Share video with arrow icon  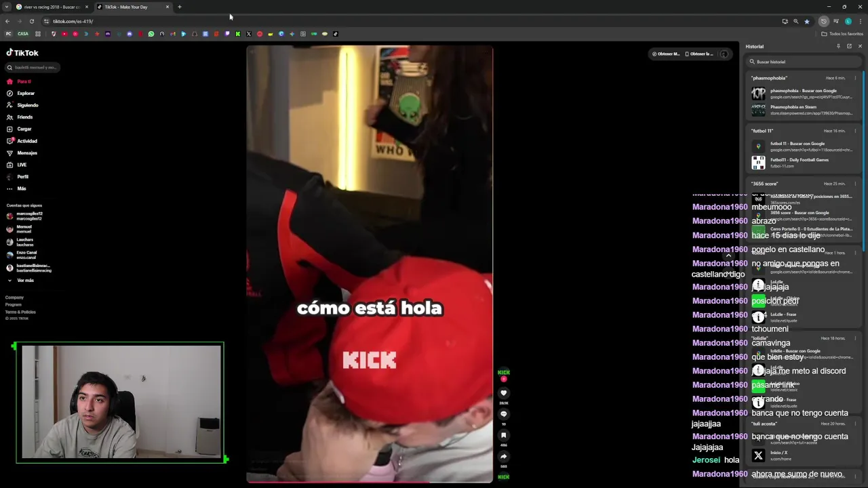click(503, 456)
